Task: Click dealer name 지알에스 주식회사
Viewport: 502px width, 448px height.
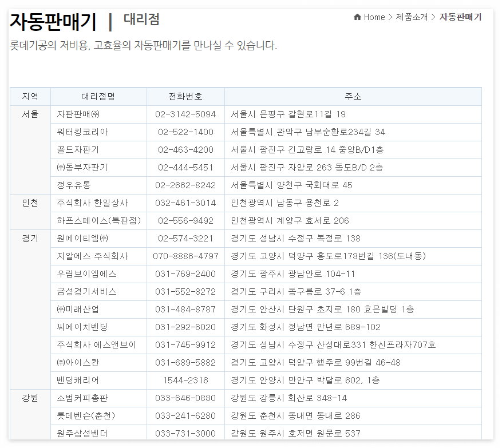Action: coord(92,256)
